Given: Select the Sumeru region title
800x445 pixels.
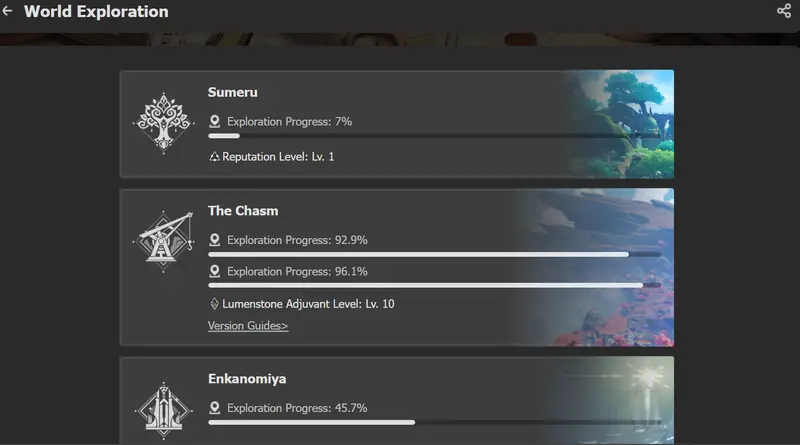Looking at the screenshot, I should point(233,92).
